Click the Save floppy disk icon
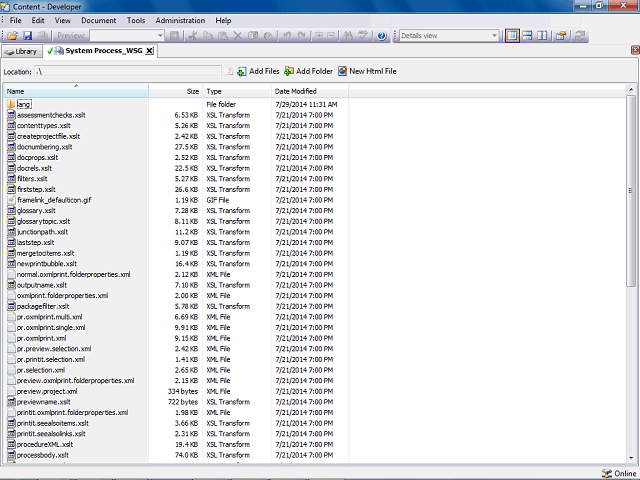The image size is (640, 480). 27,36
